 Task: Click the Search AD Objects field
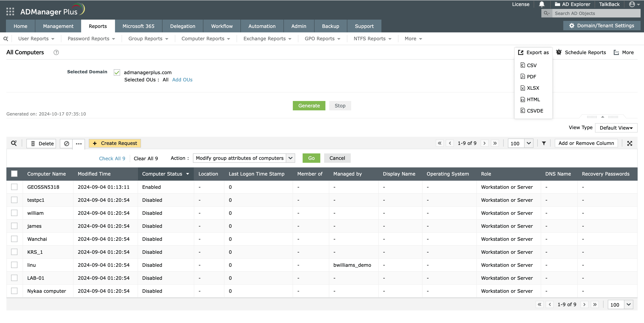596,13
